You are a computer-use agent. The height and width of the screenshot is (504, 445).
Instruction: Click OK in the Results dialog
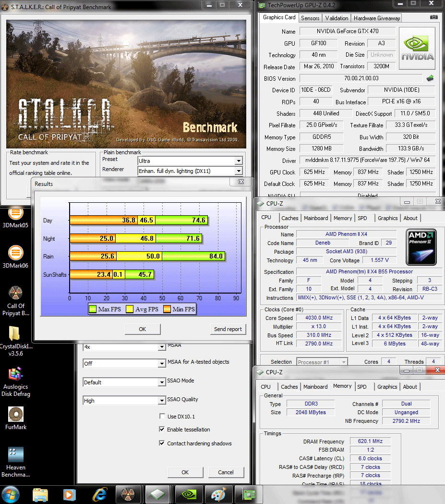(x=142, y=329)
